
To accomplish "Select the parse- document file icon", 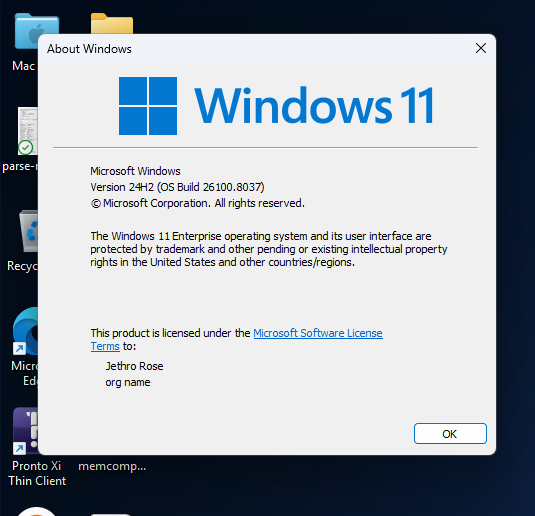I will [x=27, y=130].
